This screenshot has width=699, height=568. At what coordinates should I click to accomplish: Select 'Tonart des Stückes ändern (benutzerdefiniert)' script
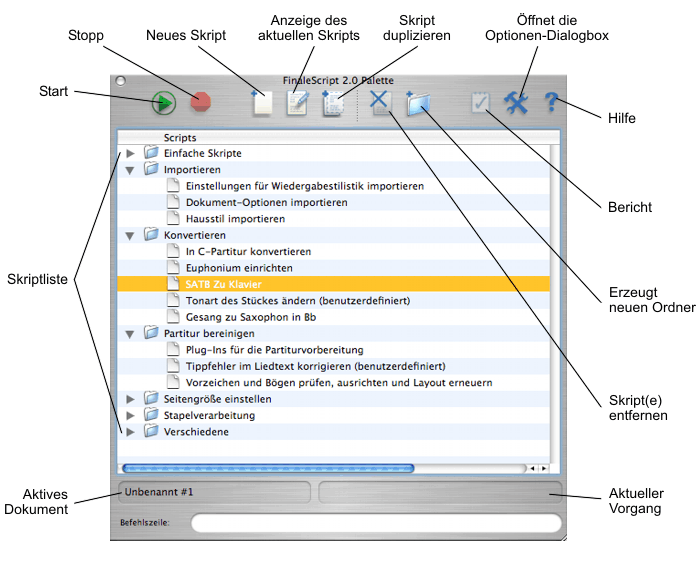click(298, 301)
